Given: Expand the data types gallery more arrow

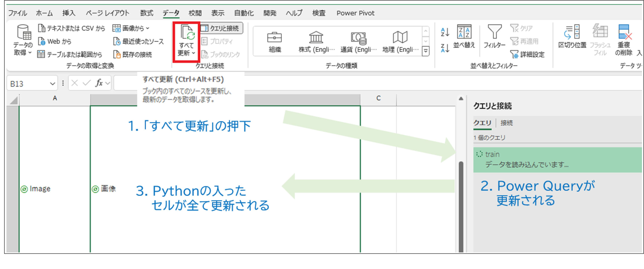Looking at the screenshot, I should pos(425,51).
